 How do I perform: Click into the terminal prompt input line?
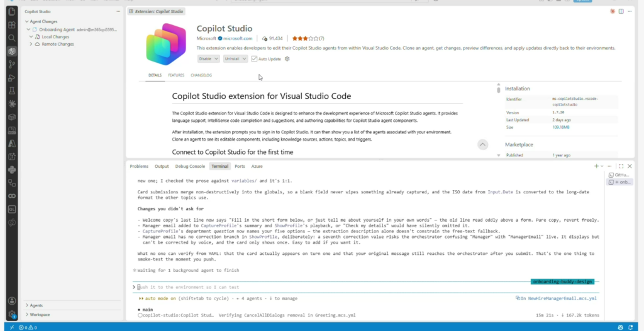tap(365, 287)
